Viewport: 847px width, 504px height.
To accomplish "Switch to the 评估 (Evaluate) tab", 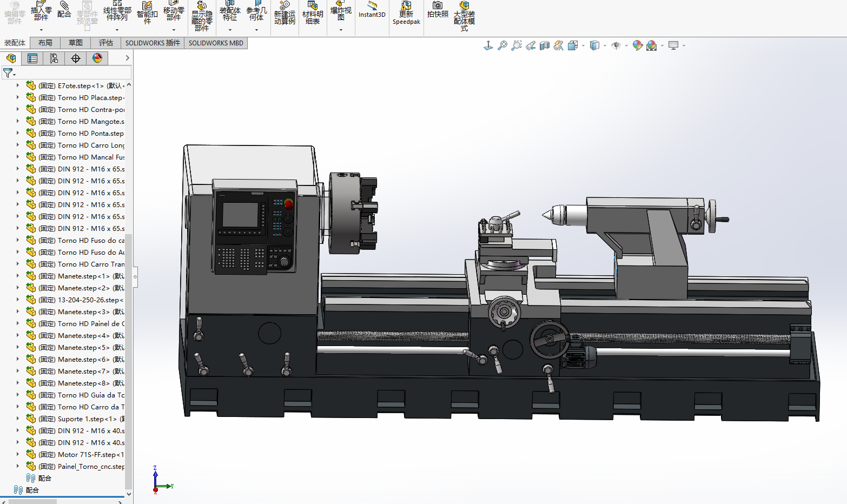I will tap(106, 43).
